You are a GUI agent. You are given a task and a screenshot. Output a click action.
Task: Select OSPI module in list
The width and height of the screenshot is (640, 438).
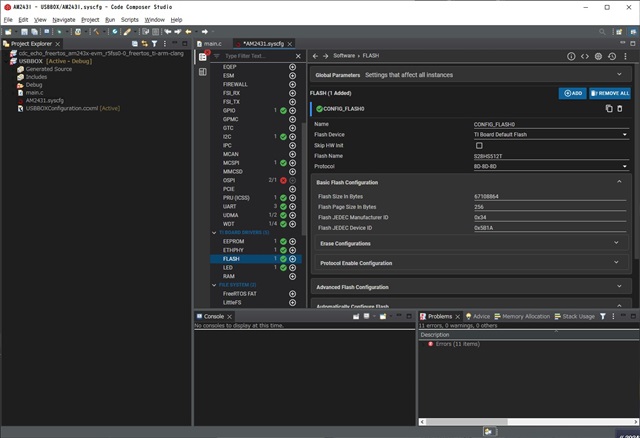click(229, 180)
